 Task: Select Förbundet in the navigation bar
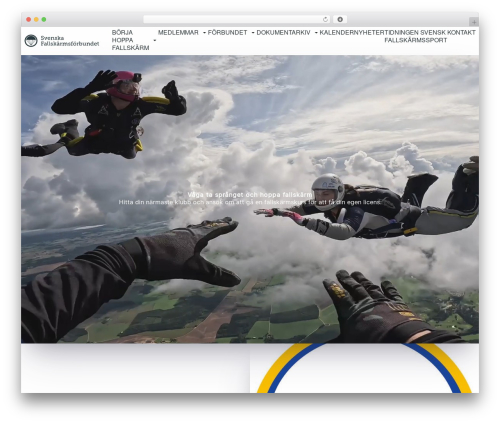pyautogui.click(x=227, y=33)
